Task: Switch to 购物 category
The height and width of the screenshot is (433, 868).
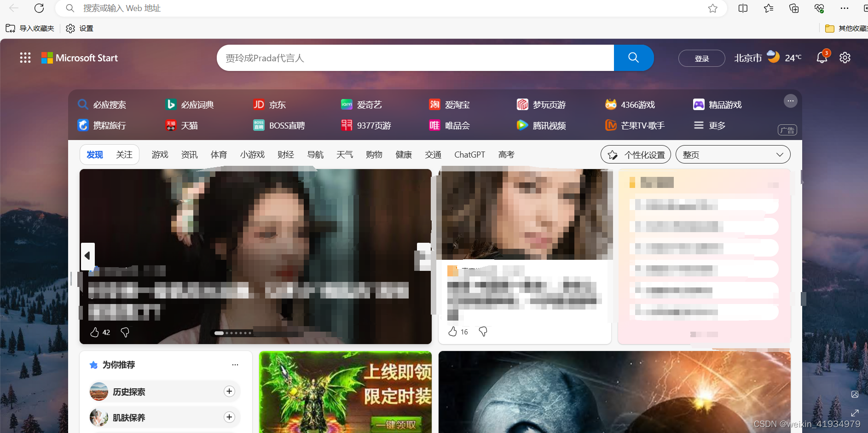Action: pyautogui.click(x=374, y=155)
